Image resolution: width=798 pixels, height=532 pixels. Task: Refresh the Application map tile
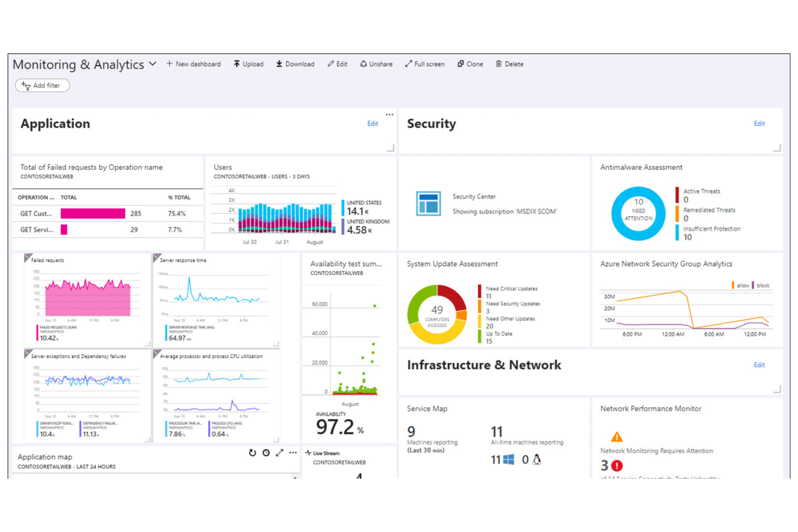tap(252, 453)
